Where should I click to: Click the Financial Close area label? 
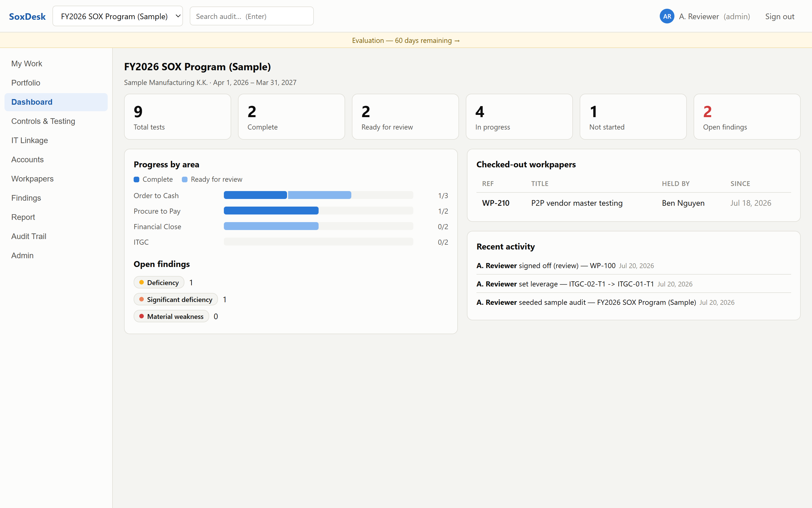(x=157, y=226)
